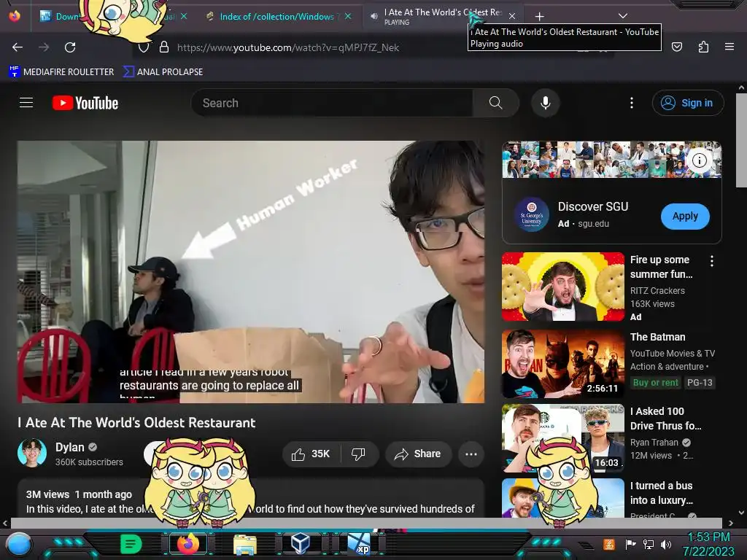Open the XP taskbar icon
The width and height of the screenshot is (747, 560).
pos(359,544)
